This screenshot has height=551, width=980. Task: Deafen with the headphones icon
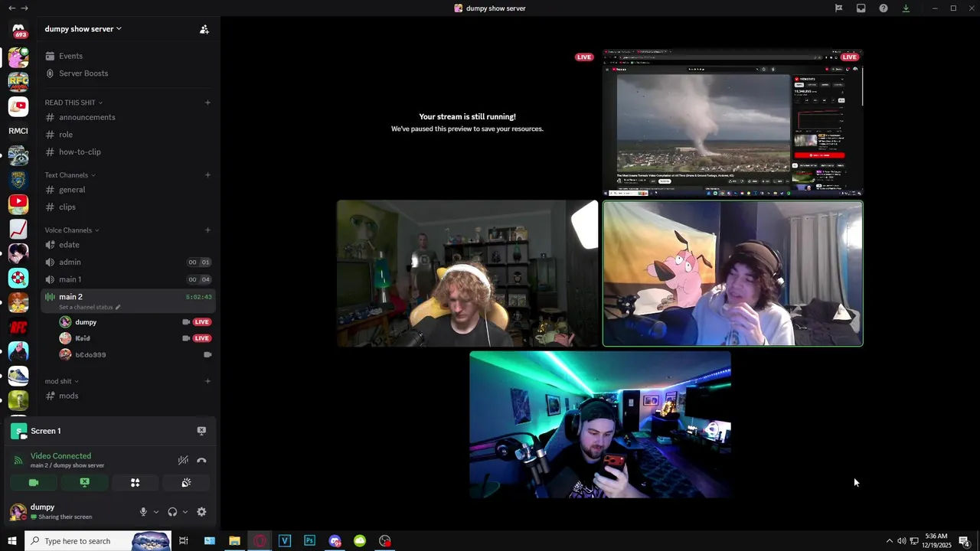click(172, 512)
